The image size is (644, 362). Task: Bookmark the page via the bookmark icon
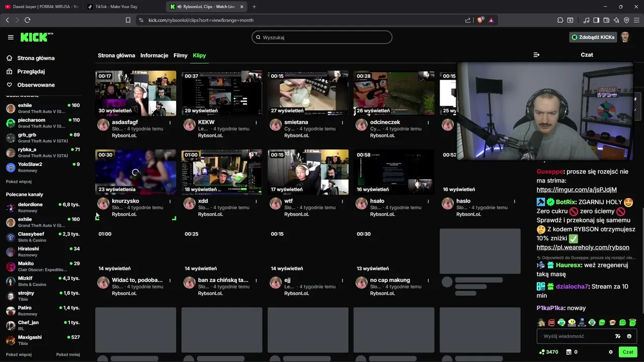point(128,20)
